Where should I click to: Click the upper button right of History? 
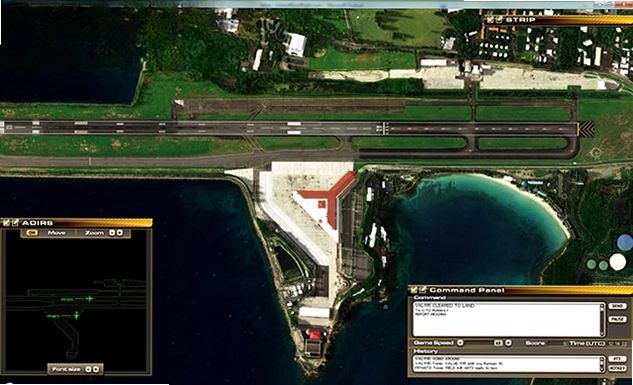coord(618,359)
